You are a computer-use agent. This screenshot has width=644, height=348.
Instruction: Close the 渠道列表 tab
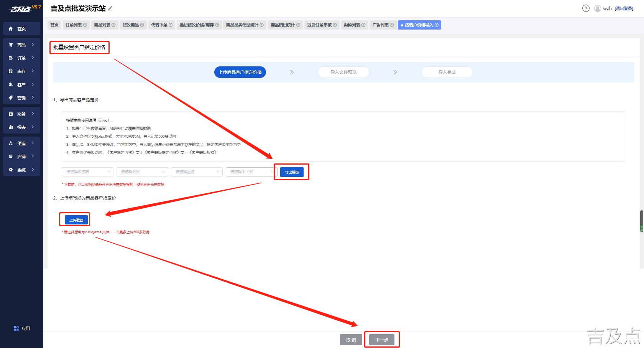[x=363, y=25]
